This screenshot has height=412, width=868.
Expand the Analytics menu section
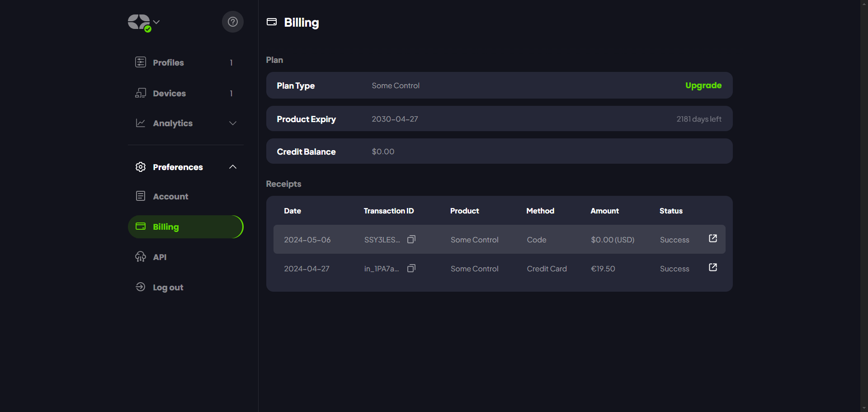tap(232, 123)
